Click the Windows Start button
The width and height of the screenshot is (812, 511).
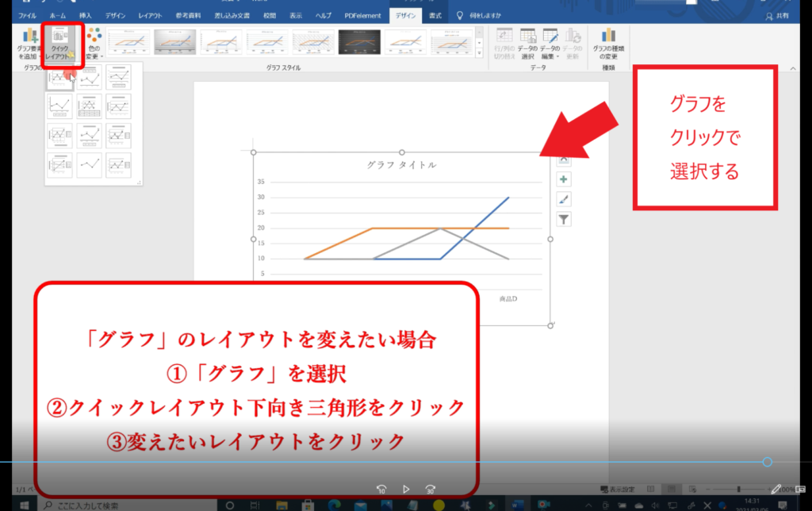pos(25,505)
